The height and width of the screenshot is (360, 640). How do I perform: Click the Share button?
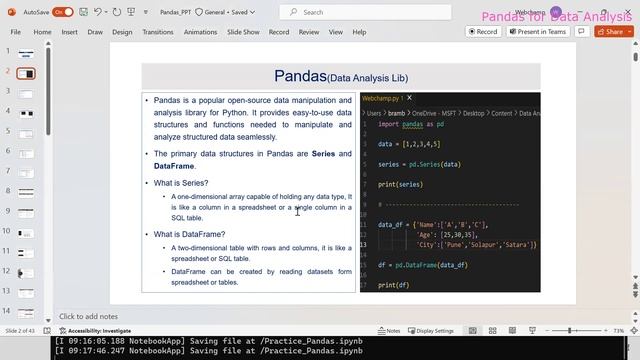pos(610,31)
